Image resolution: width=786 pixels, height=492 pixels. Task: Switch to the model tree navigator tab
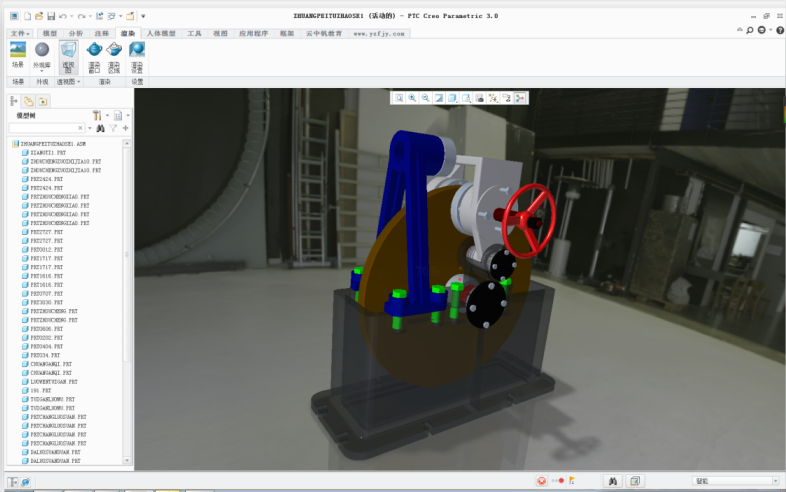point(14,101)
